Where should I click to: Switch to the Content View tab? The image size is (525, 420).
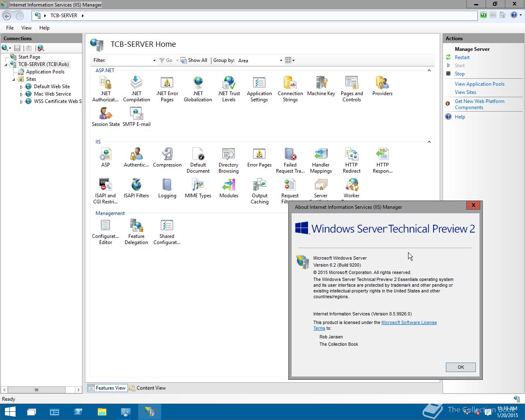coord(148,388)
